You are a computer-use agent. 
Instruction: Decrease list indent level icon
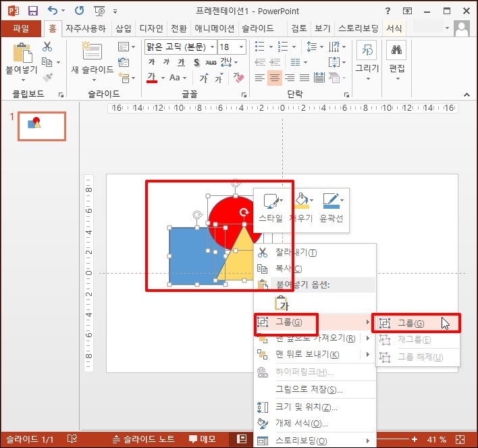(x=260, y=62)
